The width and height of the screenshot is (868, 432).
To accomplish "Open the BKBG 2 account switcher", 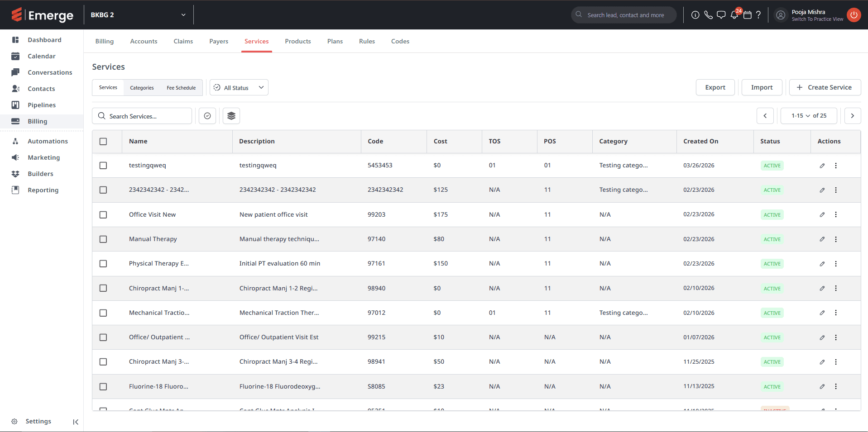I will [138, 15].
